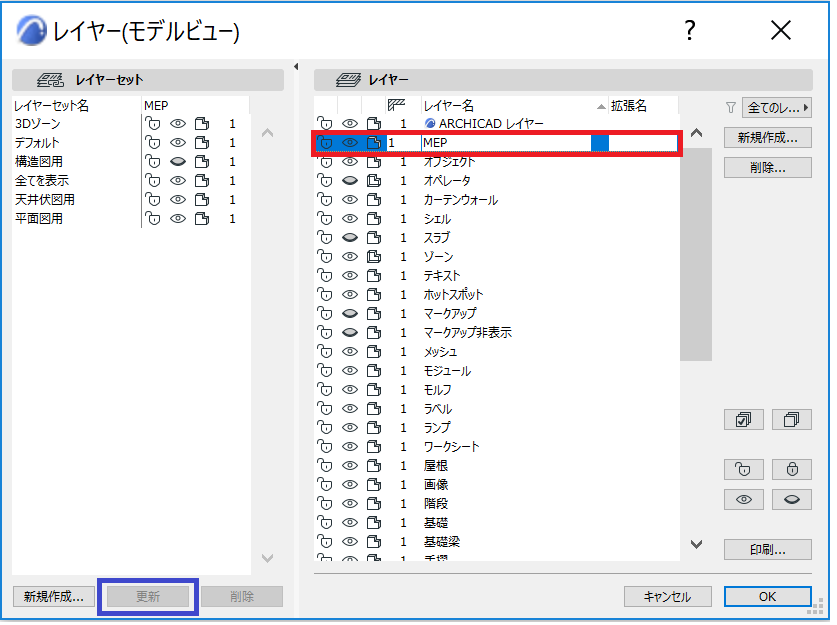The image size is (837, 625).
Task: Select the 天井伏図用 layer set
Action: 45,201
